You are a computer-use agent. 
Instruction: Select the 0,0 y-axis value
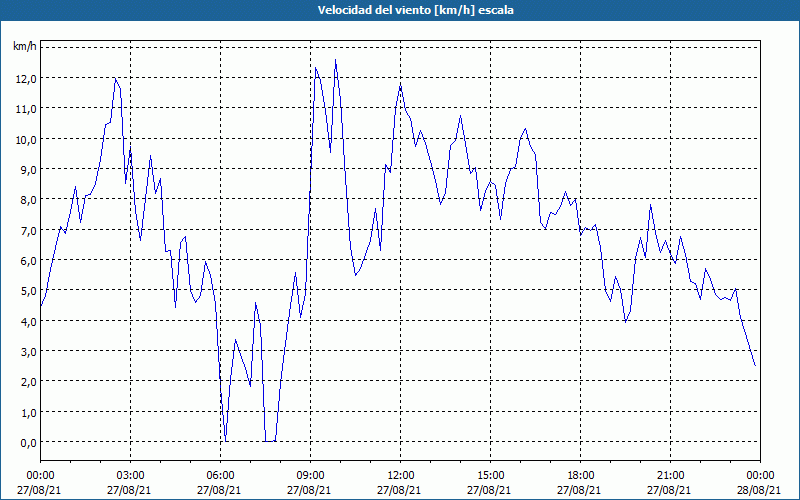pyautogui.click(x=29, y=442)
